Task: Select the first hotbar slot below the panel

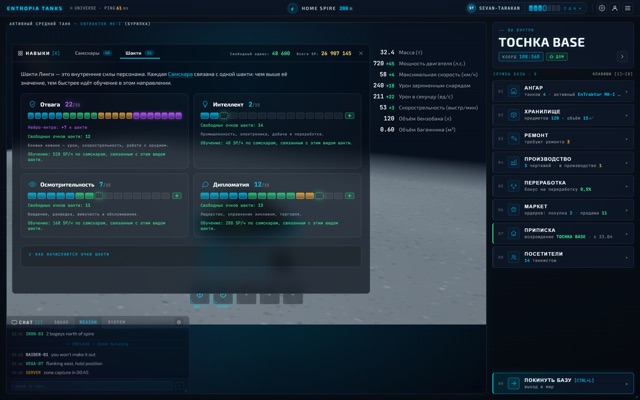Action: tap(200, 297)
